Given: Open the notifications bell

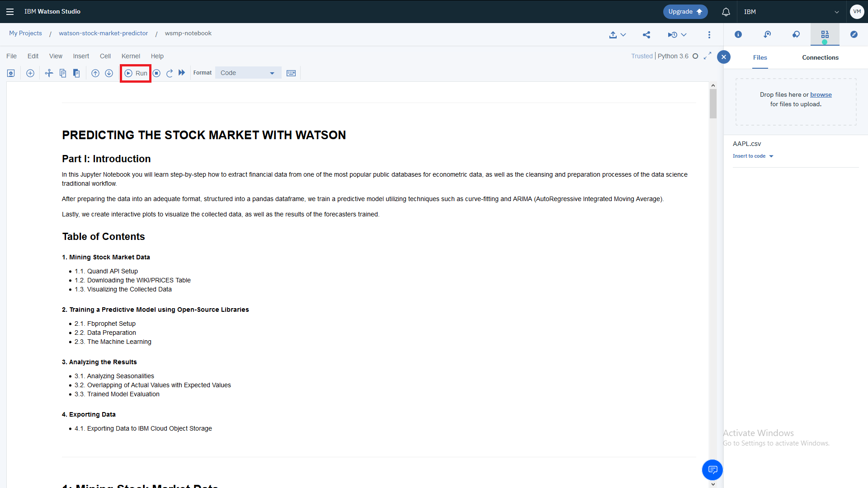Looking at the screenshot, I should pyautogui.click(x=726, y=12).
